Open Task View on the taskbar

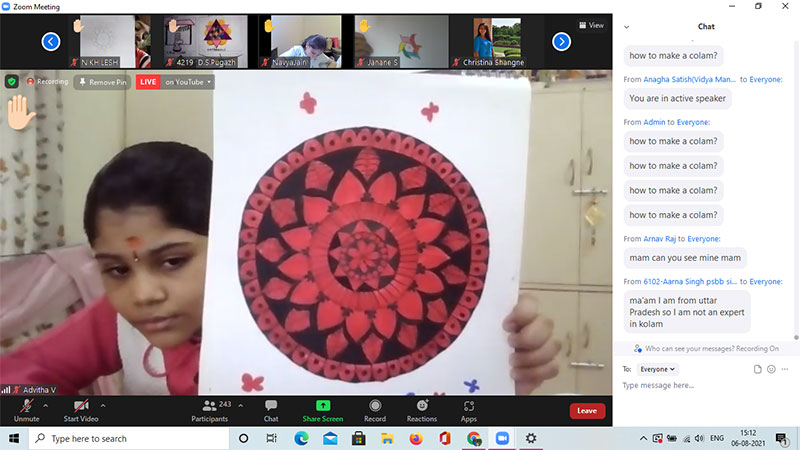click(x=271, y=438)
